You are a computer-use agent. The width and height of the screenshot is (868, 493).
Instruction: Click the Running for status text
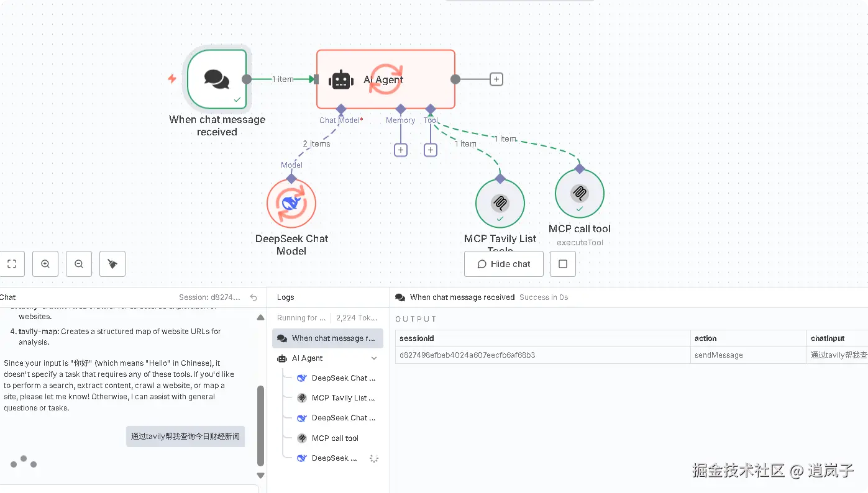click(x=301, y=318)
